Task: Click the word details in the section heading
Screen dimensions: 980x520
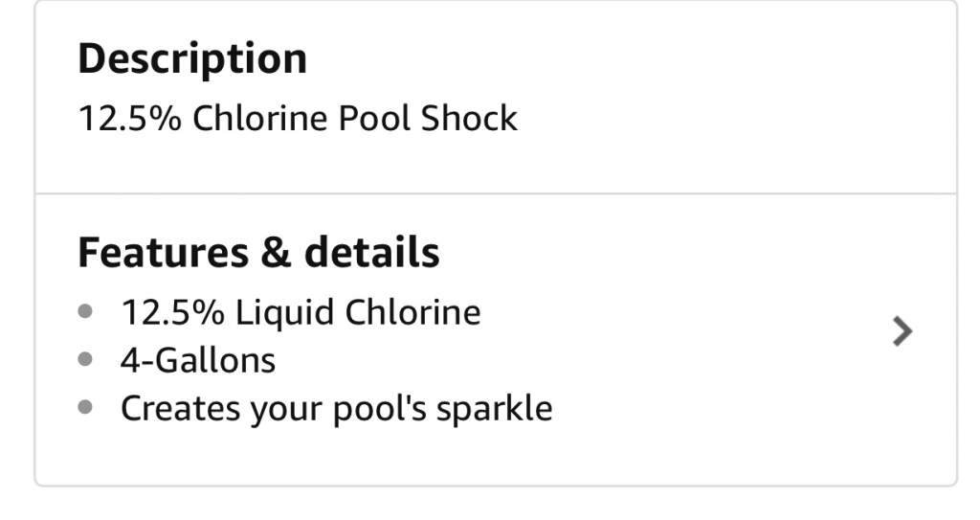Action: tap(372, 252)
